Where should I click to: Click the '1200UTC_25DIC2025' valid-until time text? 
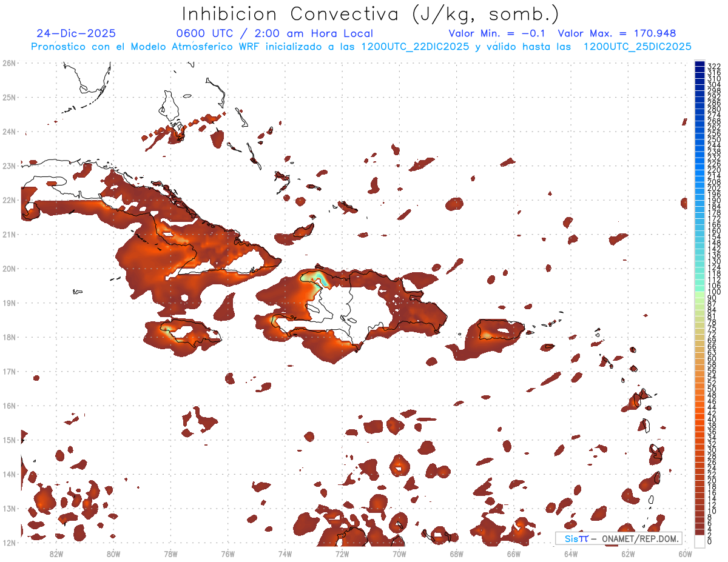pos(637,47)
